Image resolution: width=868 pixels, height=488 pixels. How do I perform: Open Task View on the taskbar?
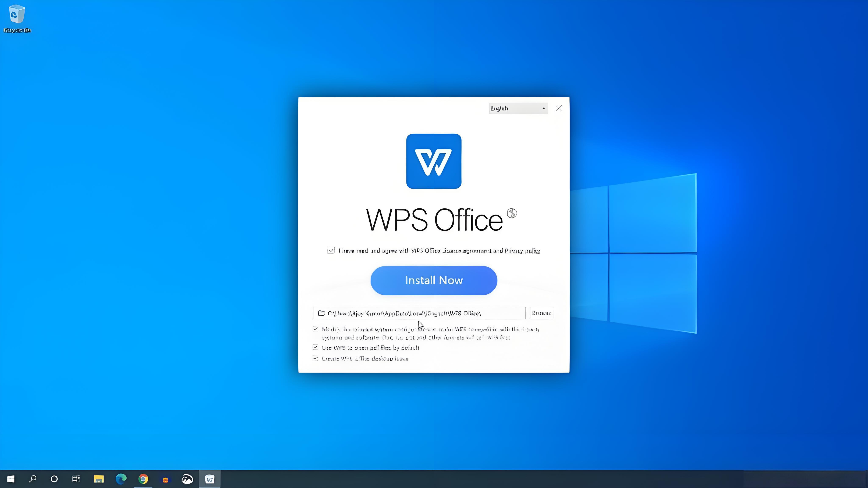(76, 478)
